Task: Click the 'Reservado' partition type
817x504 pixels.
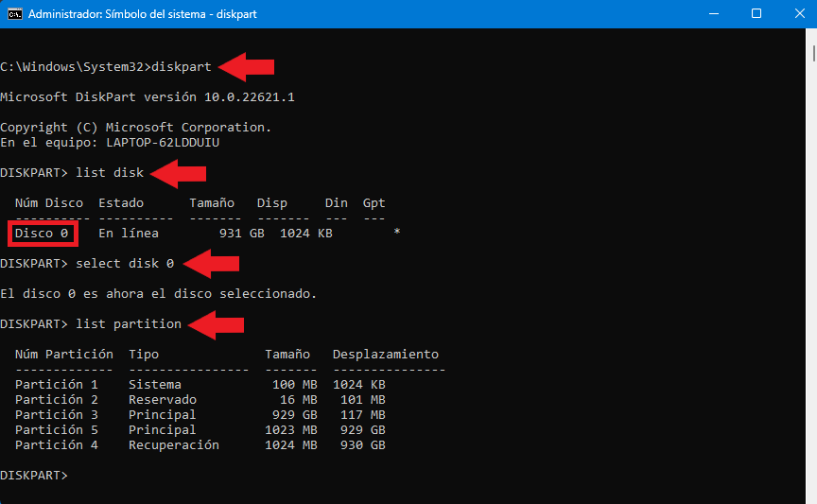Action: pos(163,399)
